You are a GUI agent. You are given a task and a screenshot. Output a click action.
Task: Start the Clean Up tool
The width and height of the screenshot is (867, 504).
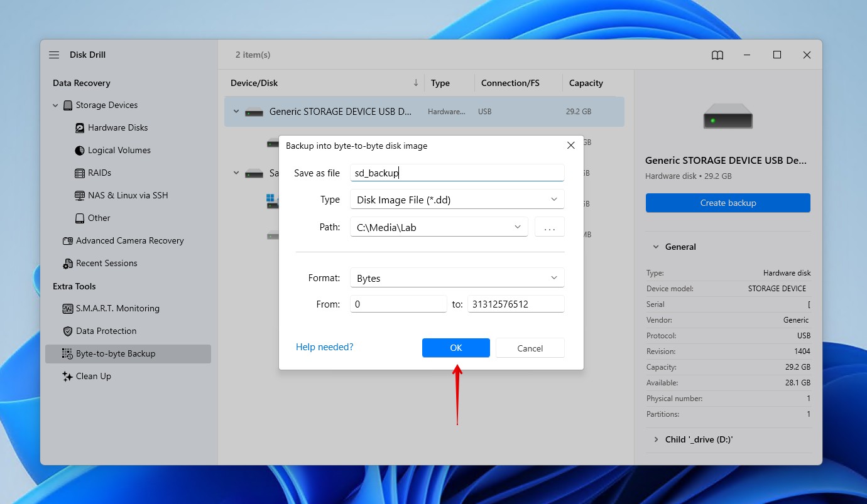tap(94, 376)
